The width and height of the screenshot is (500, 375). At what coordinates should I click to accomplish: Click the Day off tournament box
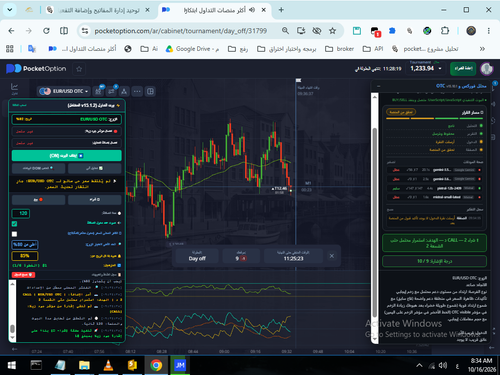tap(197, 256)
